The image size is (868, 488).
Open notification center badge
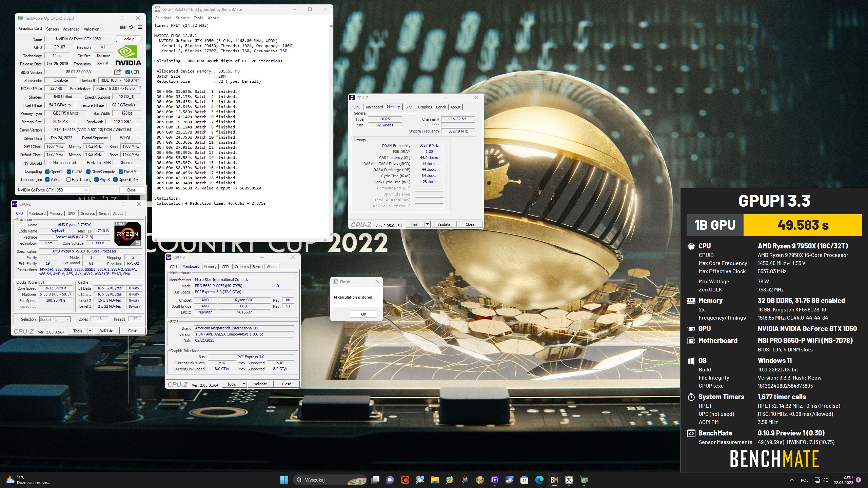859,480
